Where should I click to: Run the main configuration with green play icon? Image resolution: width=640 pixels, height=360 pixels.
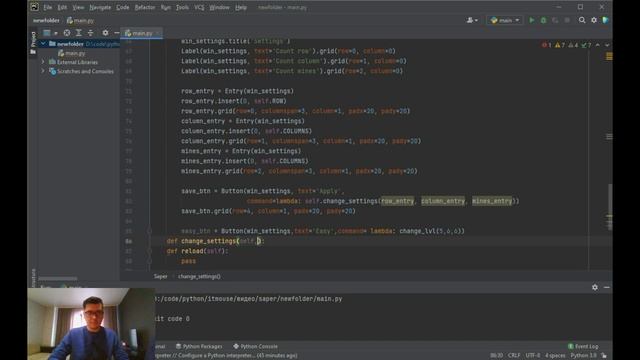click(531, 20)
